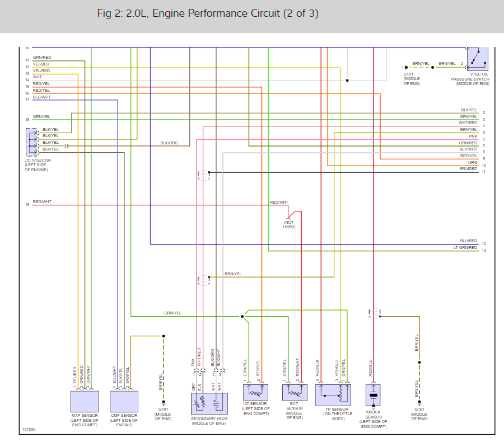Viewport: 504px width, 447px height.
Task: Click GRN/RED label at left pin 11
Action: pos(42,57)
